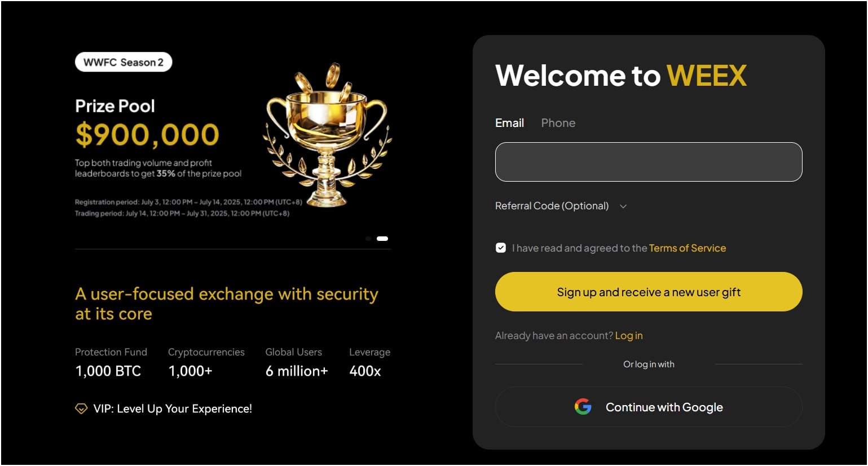Show the first carousel slide dot
Viewport: 868px width, 466px height.
(x=368, y=239)
